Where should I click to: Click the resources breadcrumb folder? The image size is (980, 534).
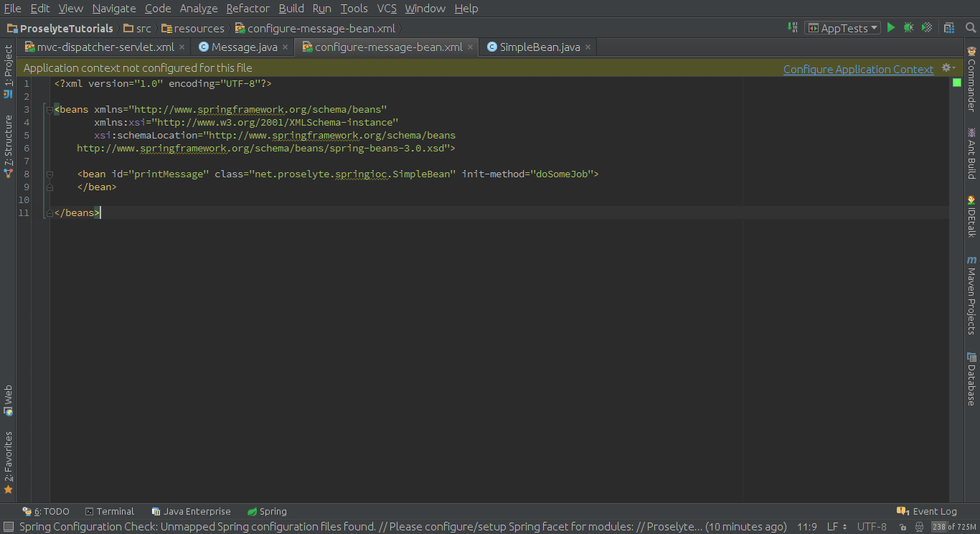pos(193,29)
